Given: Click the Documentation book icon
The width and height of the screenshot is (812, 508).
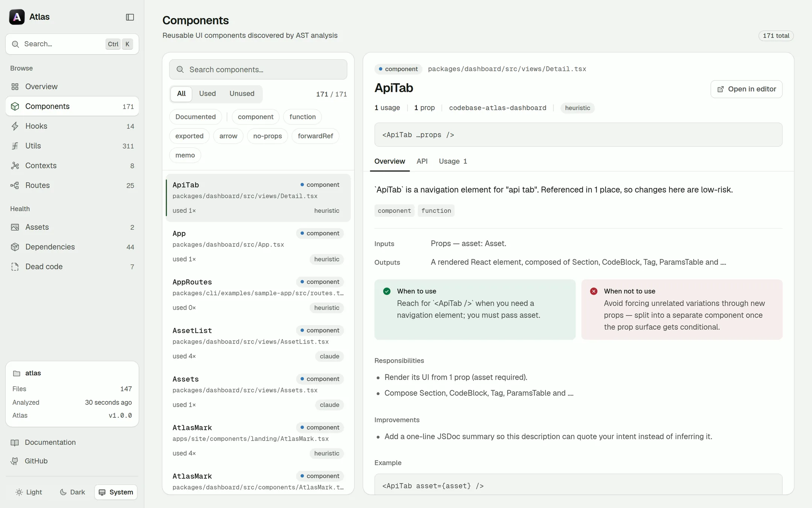Looking at the screenshot, I should 15,443.
